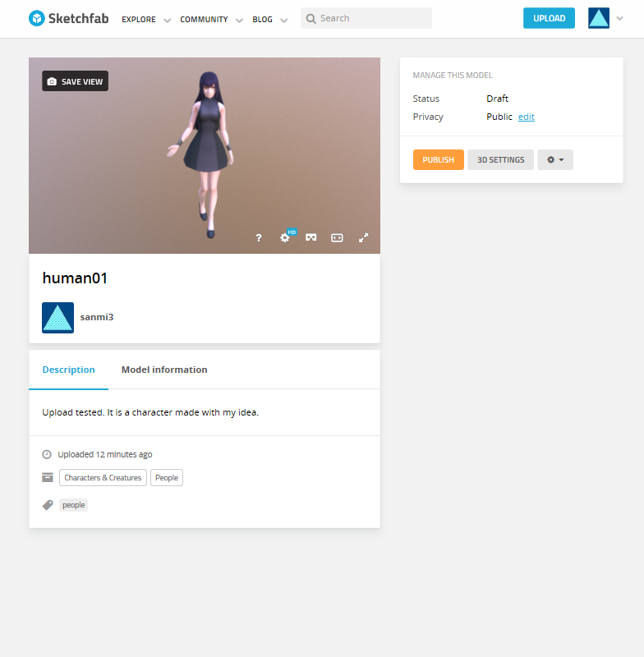
Task: Click the 'Manage This Model' heading
Action: pos(453,75)
